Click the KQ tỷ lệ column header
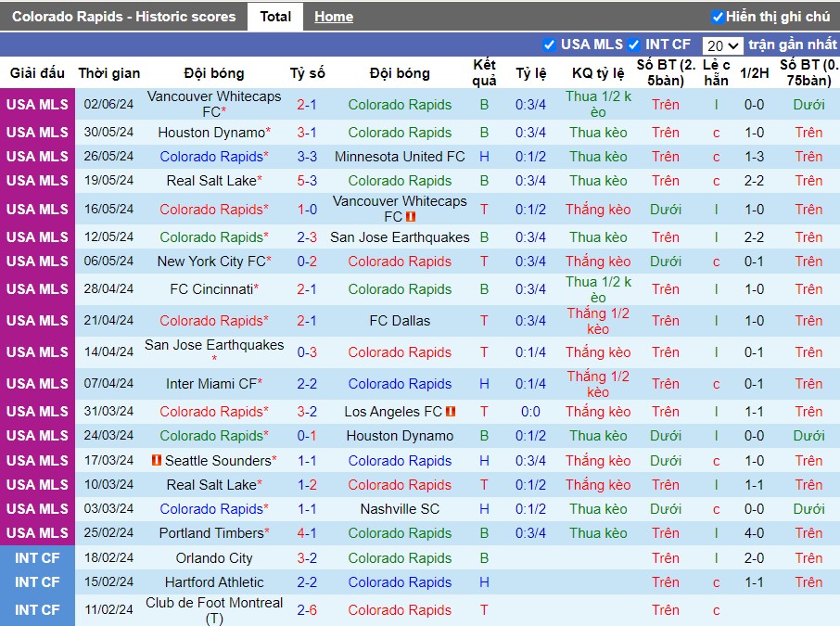This screenshot has height=626, width=840. [598, 73]
